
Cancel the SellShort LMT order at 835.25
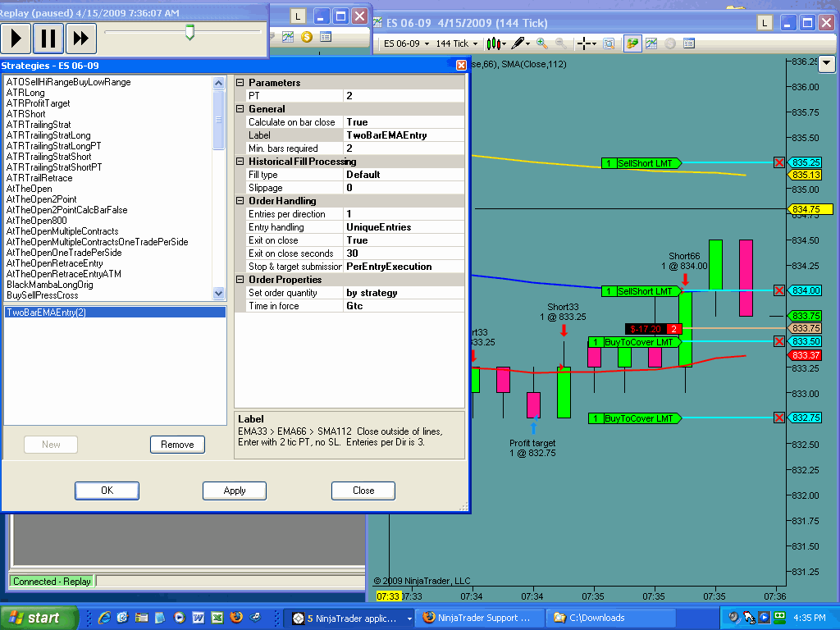(x=779, y=162)
